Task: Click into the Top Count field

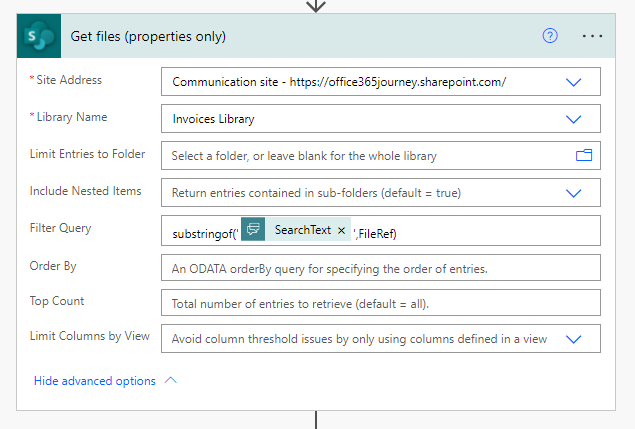Action: 381,303
